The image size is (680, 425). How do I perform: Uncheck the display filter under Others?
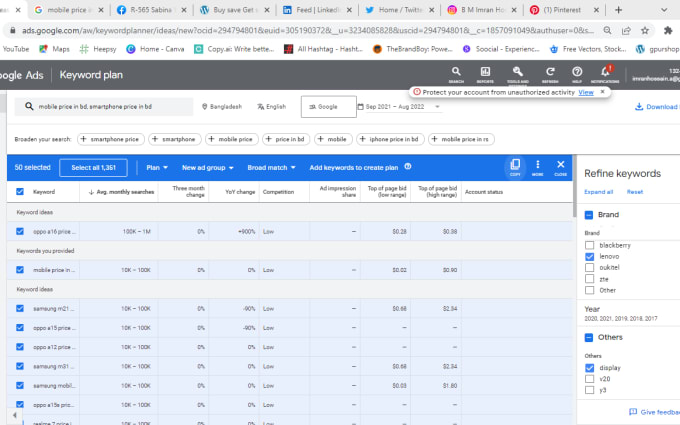589,368
